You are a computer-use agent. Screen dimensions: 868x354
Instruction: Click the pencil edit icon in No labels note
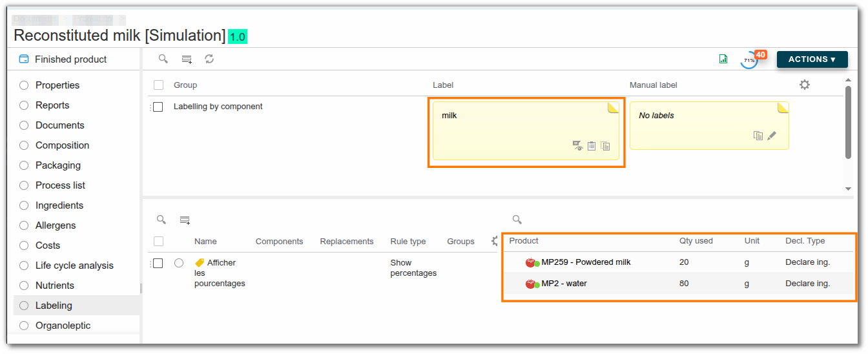click(772, 136)
